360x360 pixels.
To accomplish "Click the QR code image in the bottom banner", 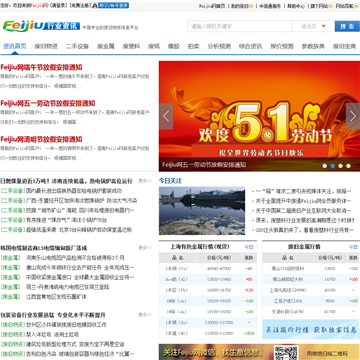I will tap(286, 353).
